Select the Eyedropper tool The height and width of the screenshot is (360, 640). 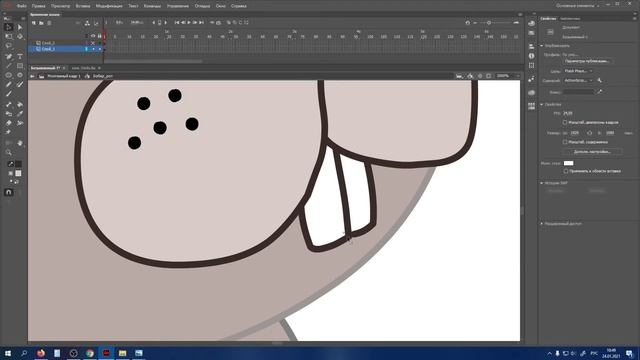[x=20, y=114]
